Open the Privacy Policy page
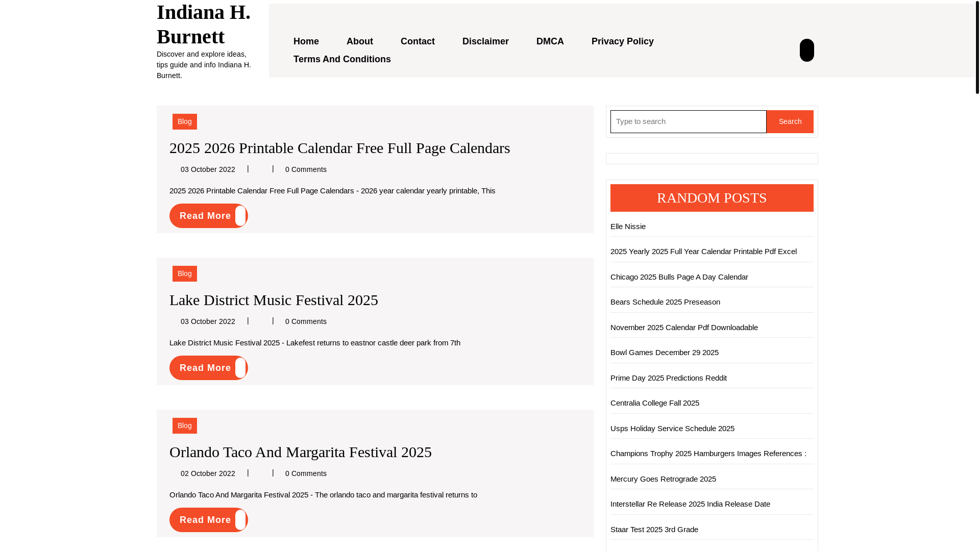This screenshot has width=980, height=551. [x=623, y=41]
